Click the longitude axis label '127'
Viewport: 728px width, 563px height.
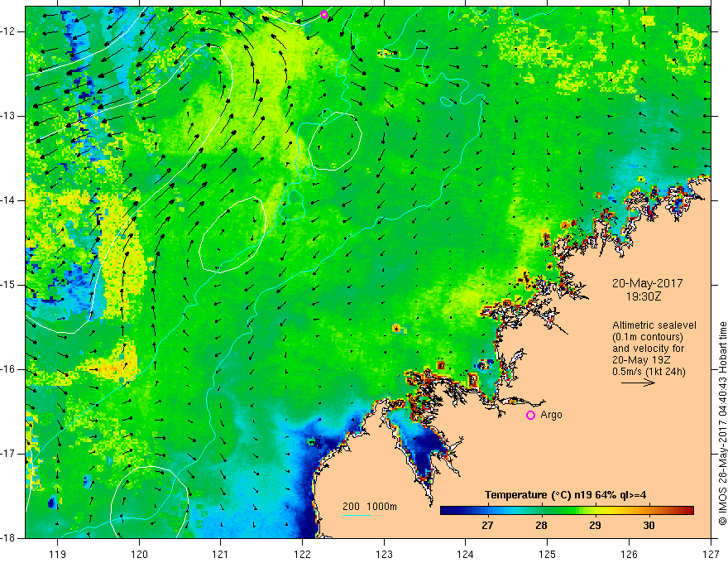pyautogui.click(x=711, y=554)
